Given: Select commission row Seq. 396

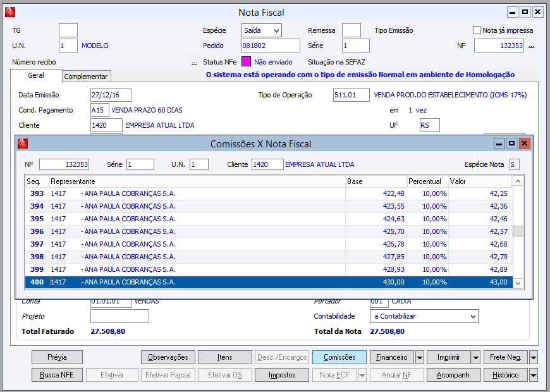Looking at the screenshot, I should pyautogui.click(x=269, y=231).
